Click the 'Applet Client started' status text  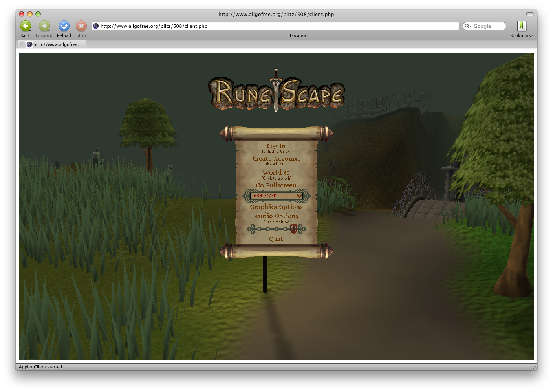click(40, 367)
